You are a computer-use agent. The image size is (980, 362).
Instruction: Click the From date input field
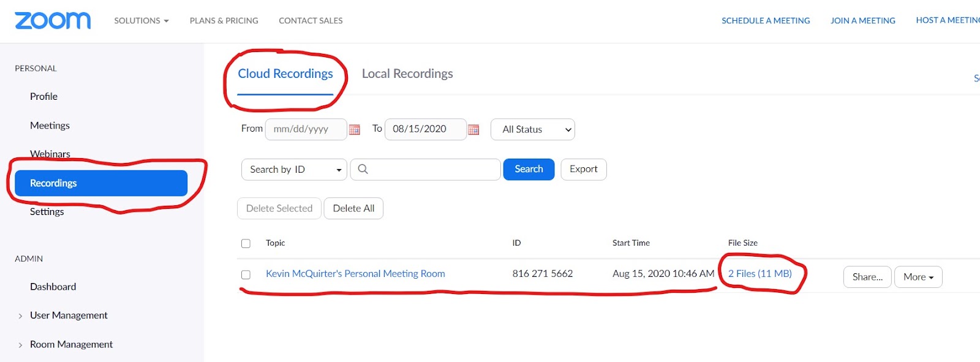pos(306,129)
